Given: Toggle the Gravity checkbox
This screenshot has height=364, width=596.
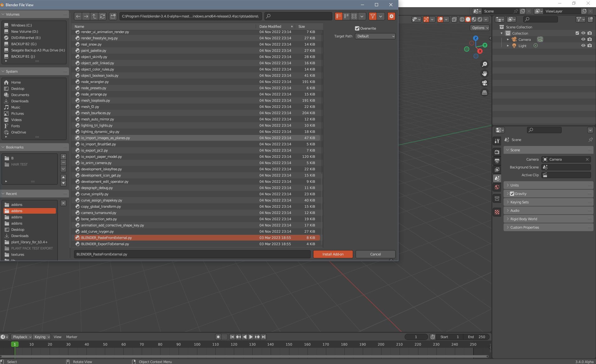Looking at the screenshot, I should point(512,194).
